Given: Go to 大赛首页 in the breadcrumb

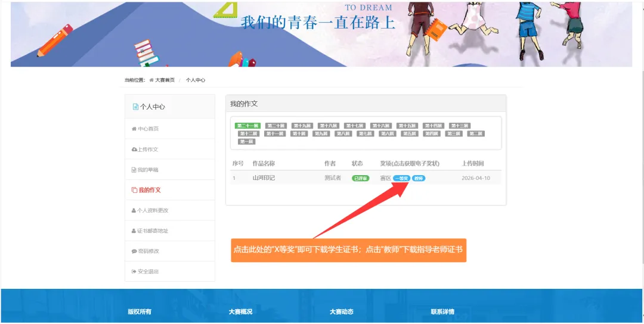Looking at the screenshot, I should 165,80.
